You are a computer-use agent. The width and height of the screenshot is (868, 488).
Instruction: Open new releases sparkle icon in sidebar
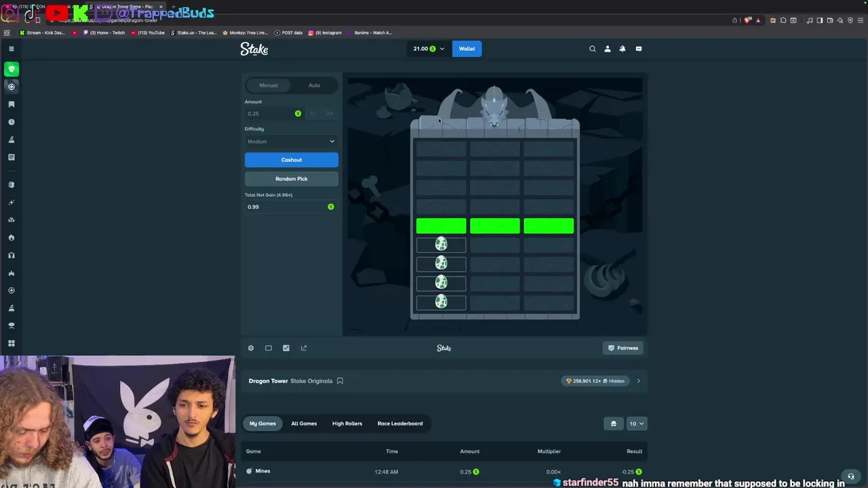point(12,202)
